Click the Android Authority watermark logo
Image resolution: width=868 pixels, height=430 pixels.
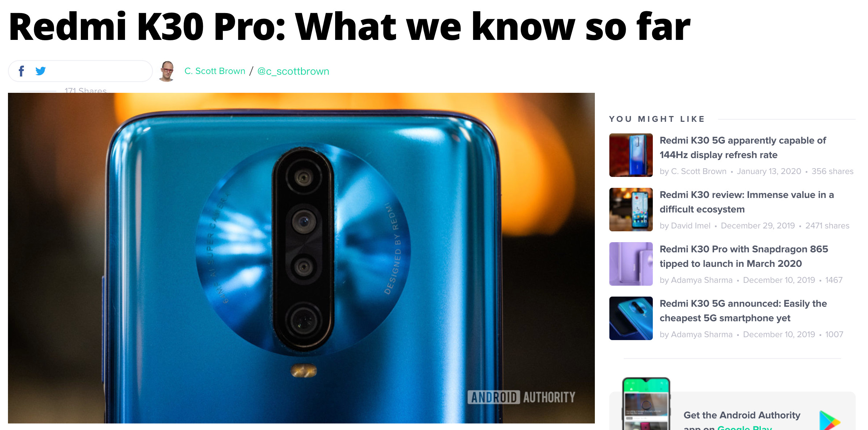tap(521, 397)
